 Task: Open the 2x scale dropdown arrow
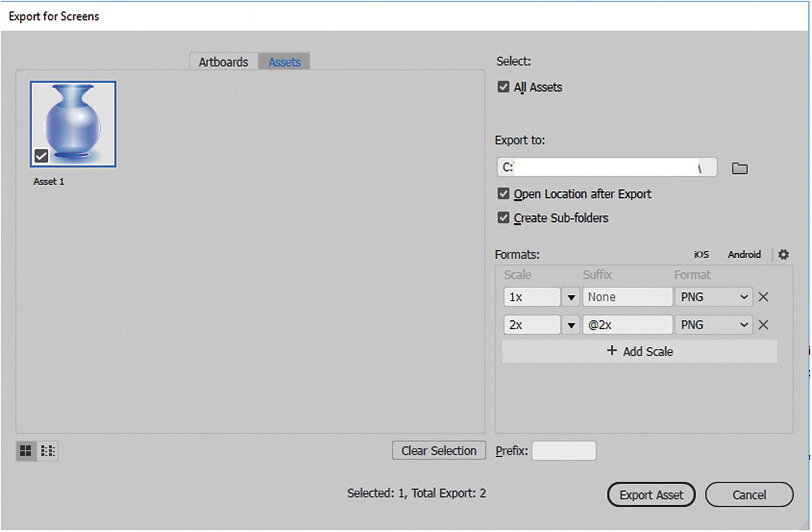click(x=571, y=325)
